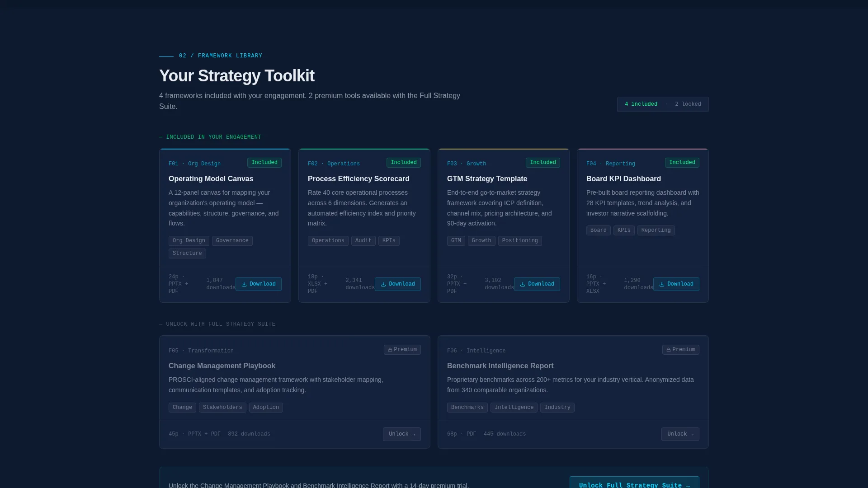Click Included badge on Operating Model Canvas
Viewport: 868px width, 488px height.
[x=264, y=163]
